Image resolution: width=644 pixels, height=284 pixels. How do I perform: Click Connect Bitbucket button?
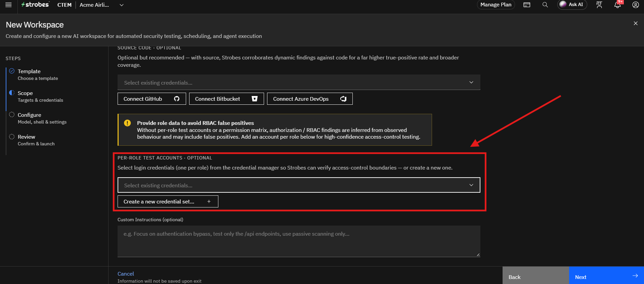pos(226,99)
